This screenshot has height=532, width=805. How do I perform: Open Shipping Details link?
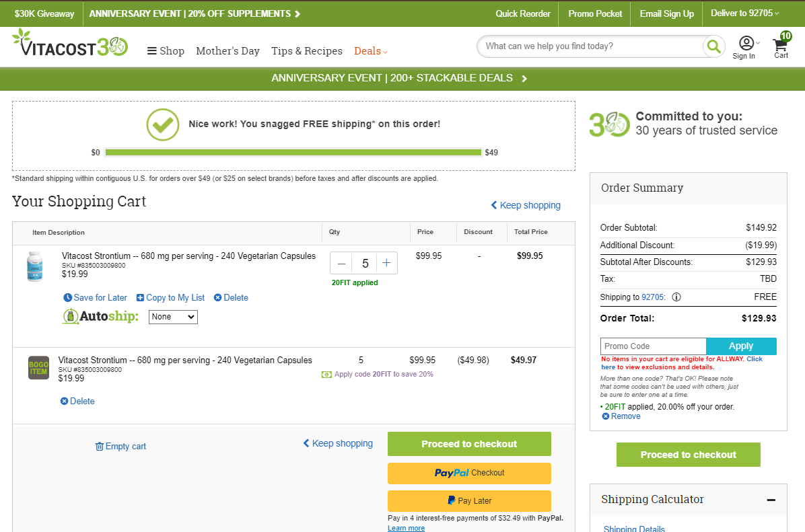point(634,529)
